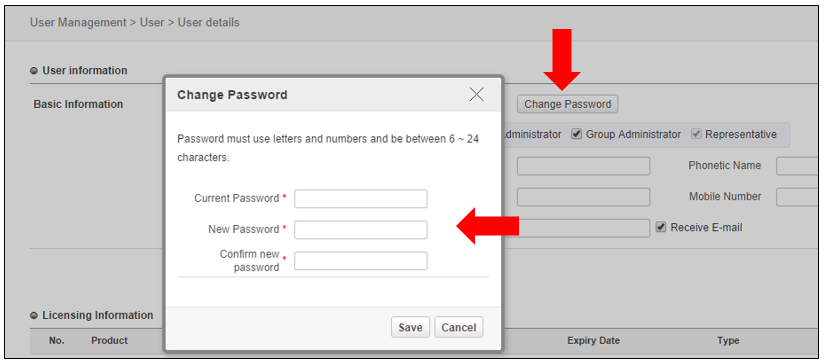Screen dimensions: 824x362
Task: Click the Current Password field
Action: click(360, 199)
